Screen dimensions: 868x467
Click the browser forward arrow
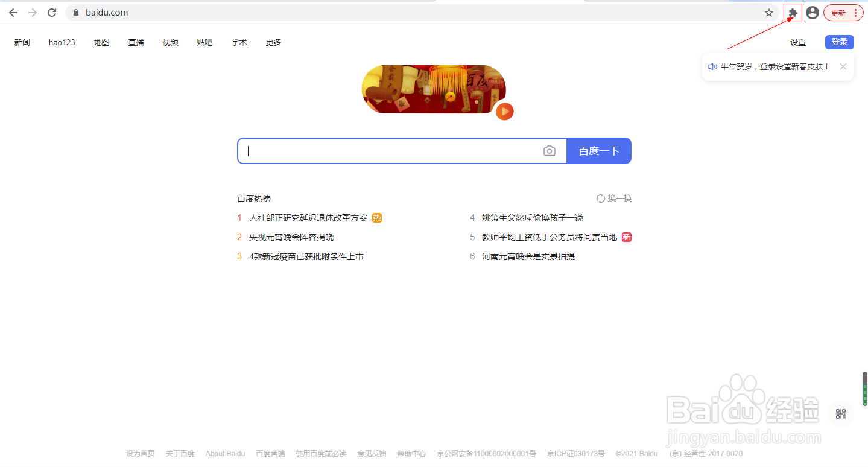tap(33, 13)
